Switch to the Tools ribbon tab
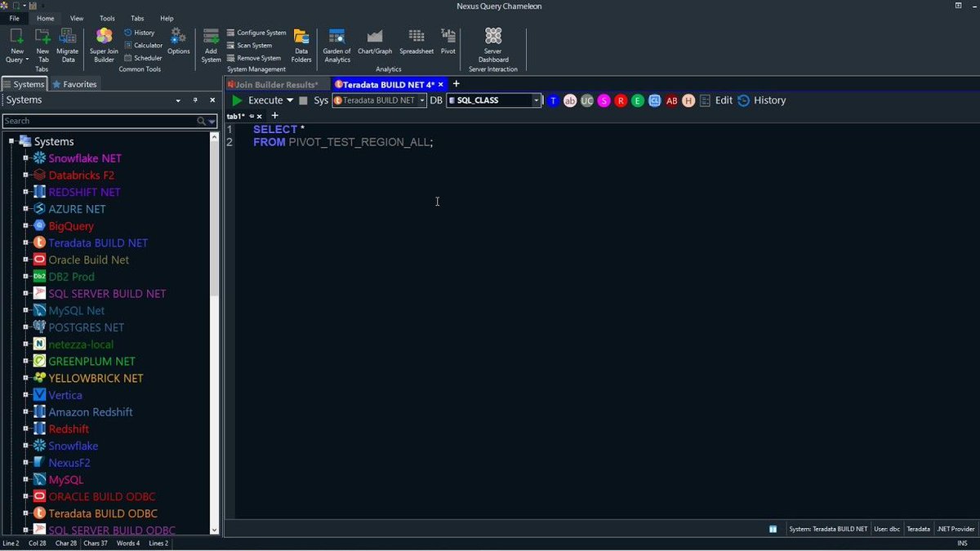Image resolution: width=980 pixels, height=551 pixels. (107, 18)
